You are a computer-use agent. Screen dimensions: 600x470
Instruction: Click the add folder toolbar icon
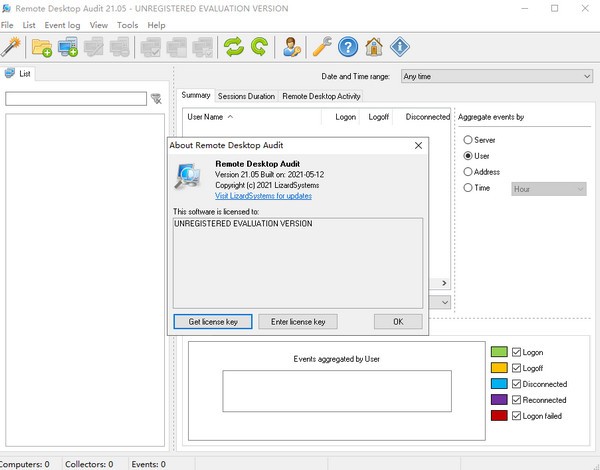coord(42,46)
